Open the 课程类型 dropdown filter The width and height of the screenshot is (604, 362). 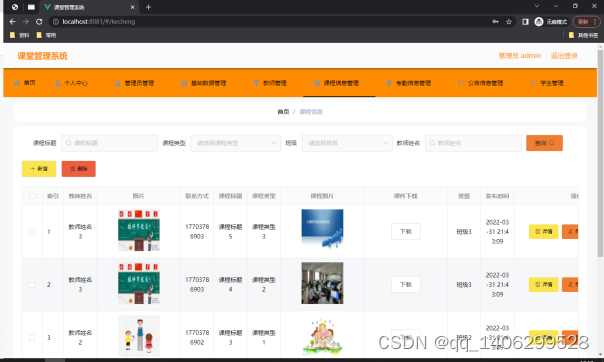click(x=235, y=143)
